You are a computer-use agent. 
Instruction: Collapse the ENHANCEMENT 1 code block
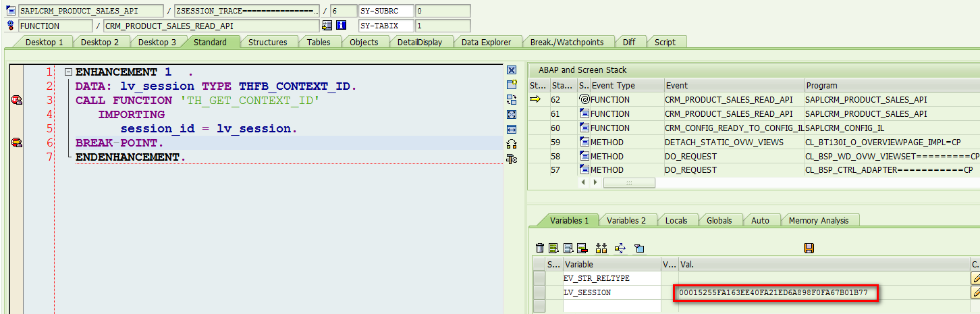tap(68, 72)
